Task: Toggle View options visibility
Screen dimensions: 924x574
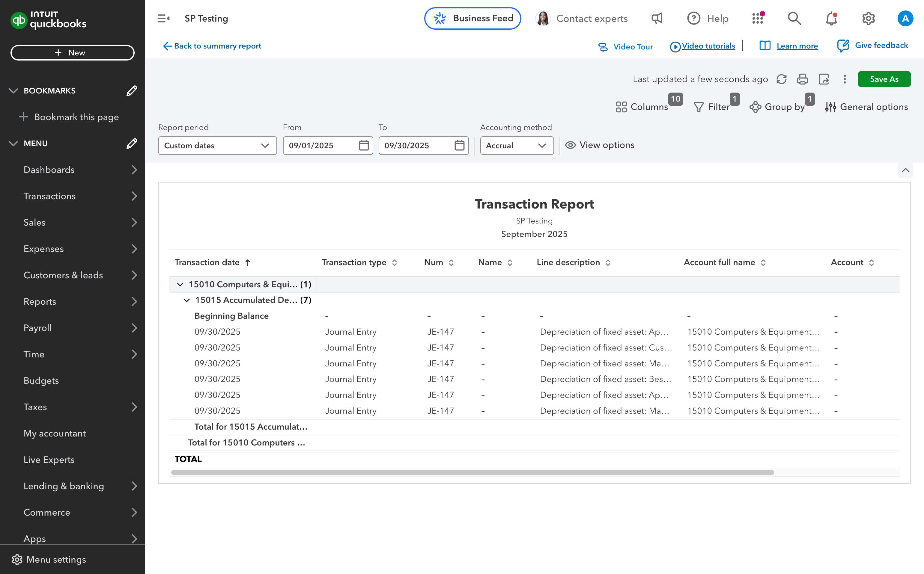Action: tap(600, 145)
